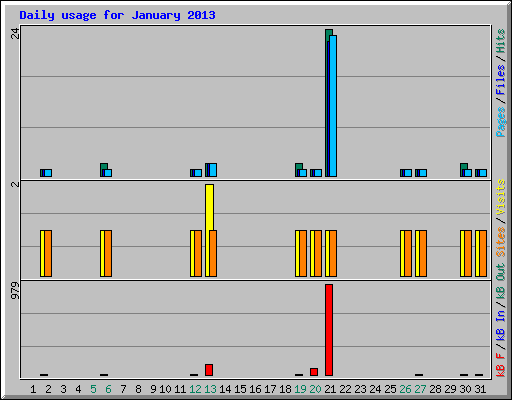Viewport: 512px width, 400px height.
Task: Click the green day label '13'
Action: coord(210,389)
